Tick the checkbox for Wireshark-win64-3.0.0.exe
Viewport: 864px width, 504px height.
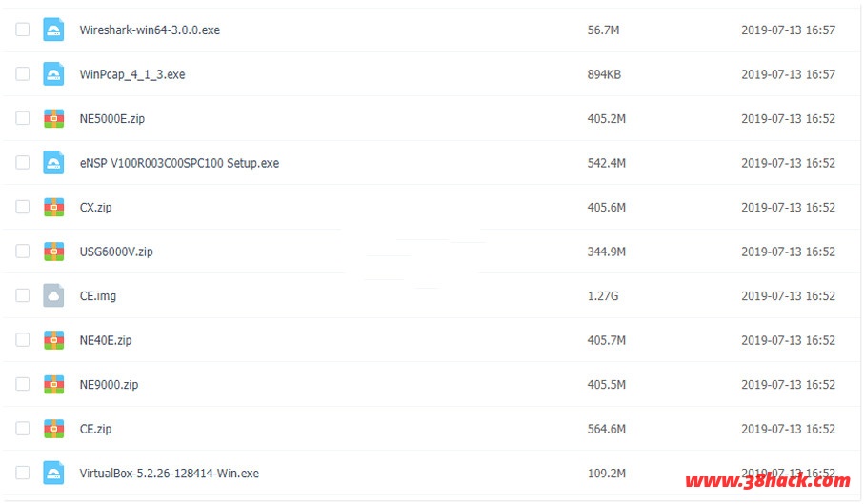(23, 30)
